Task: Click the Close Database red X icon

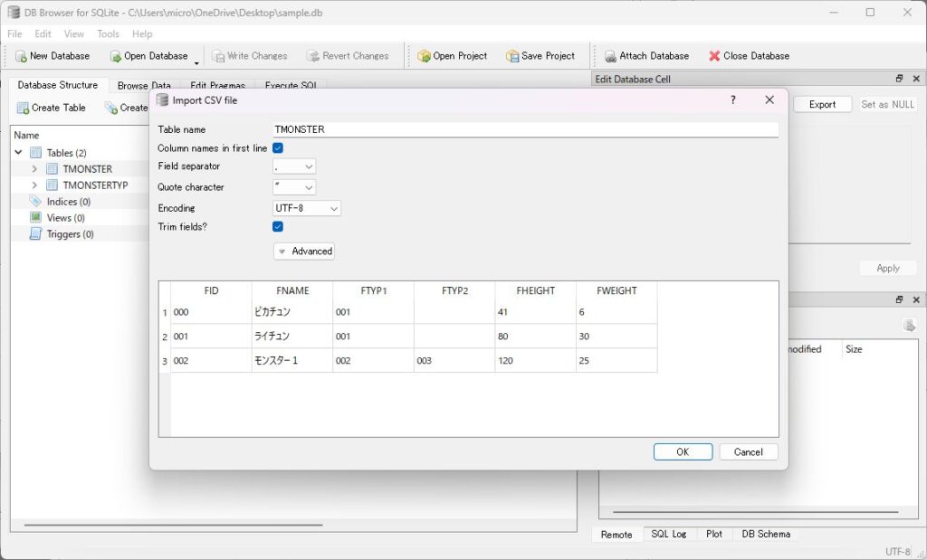Action: [714, 56]
